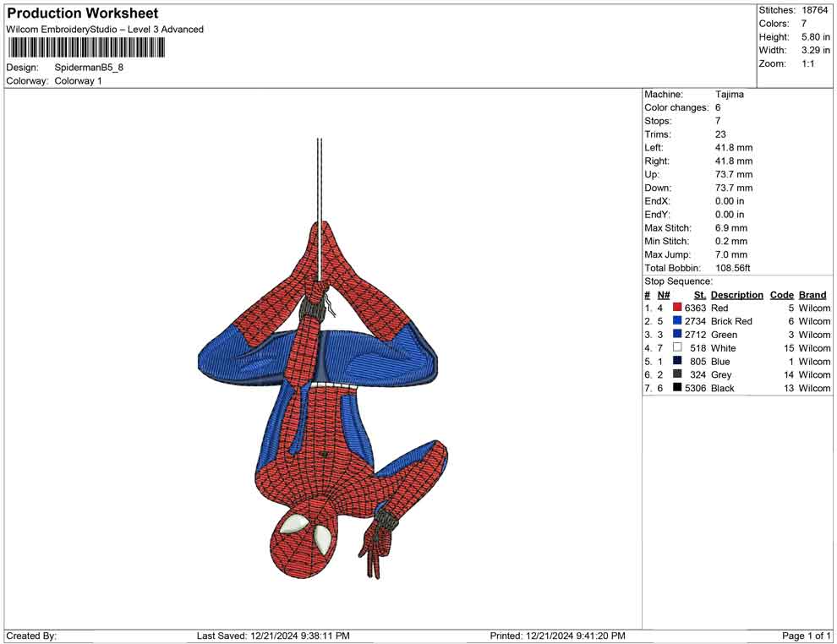Click the barcode under the worksheet title

(x=85, y=48)
